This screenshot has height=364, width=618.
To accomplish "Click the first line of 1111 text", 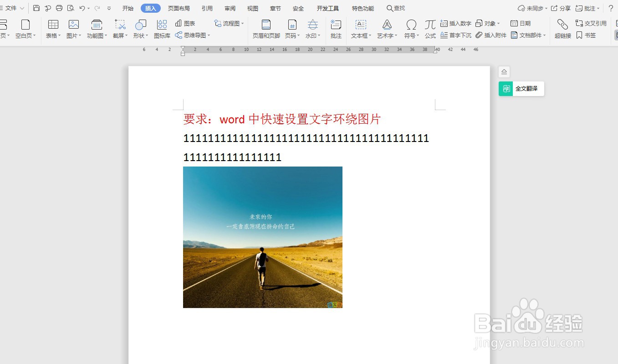I will tap(306, 138).
